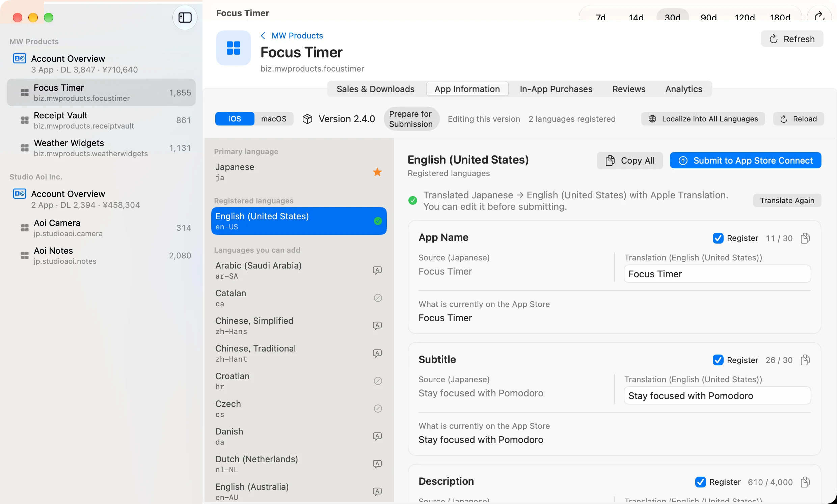The width and height of the screenshot is (837, 504).
Task: Select Aoi Notes app in sidebar
Action: [101, 255]
